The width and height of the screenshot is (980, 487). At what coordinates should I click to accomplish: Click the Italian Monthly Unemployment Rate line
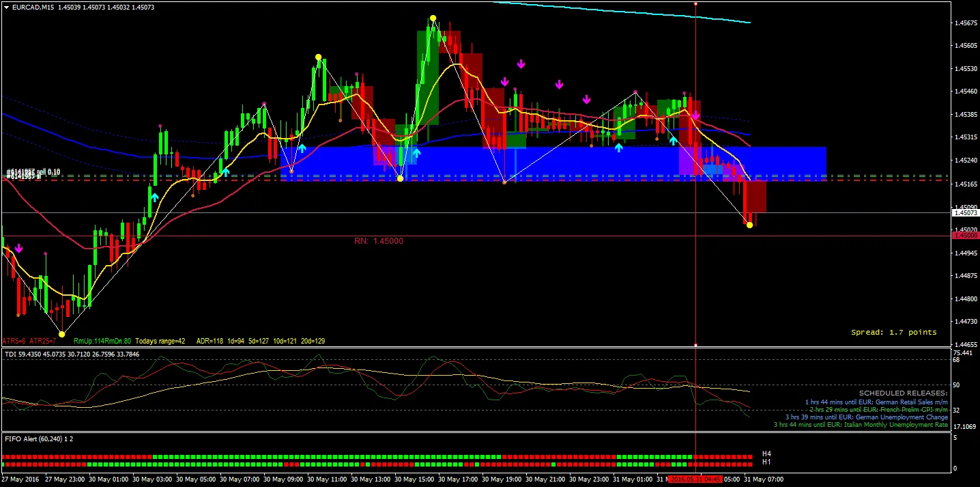pos(861,425)
